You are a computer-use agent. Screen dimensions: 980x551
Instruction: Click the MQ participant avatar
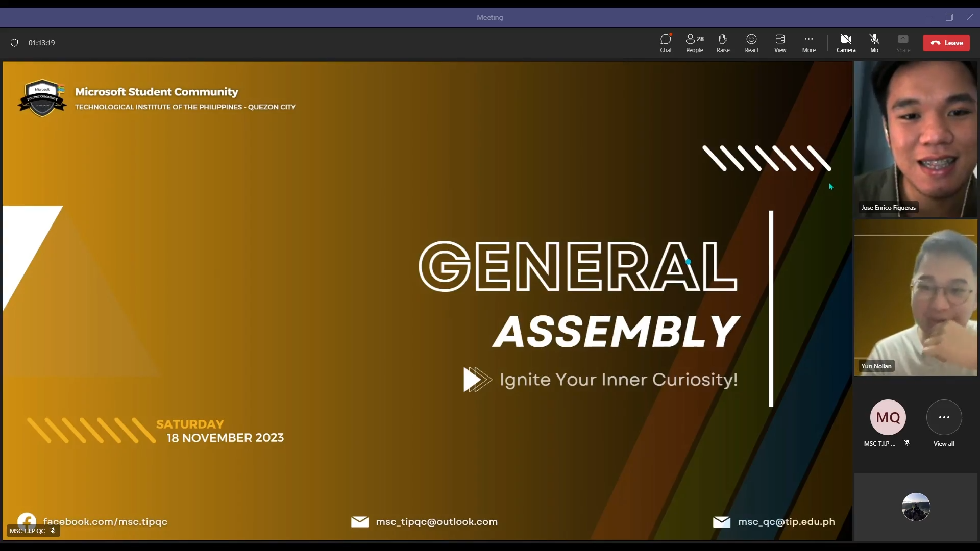(888, 417)
